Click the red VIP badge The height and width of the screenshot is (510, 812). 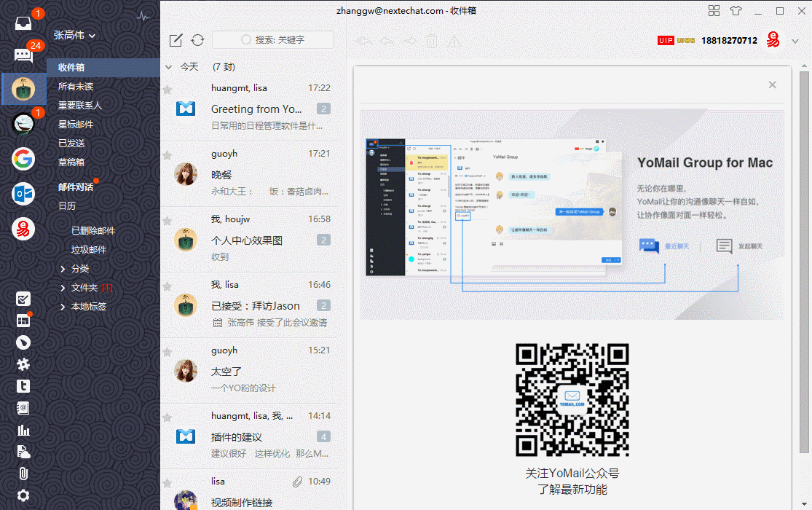666,40
